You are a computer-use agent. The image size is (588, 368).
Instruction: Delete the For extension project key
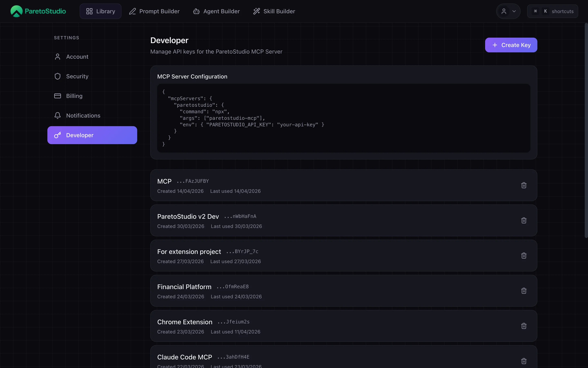click(x=524, y=256)
